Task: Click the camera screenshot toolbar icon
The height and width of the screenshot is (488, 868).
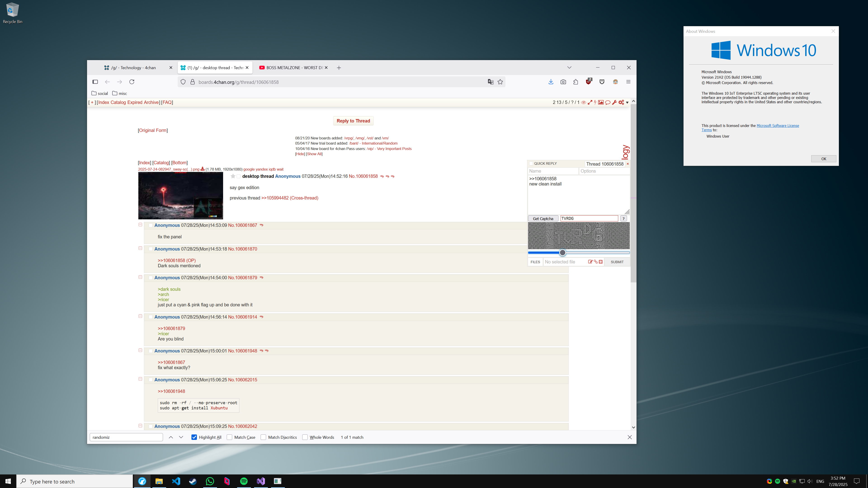Action: pos(563,82)
